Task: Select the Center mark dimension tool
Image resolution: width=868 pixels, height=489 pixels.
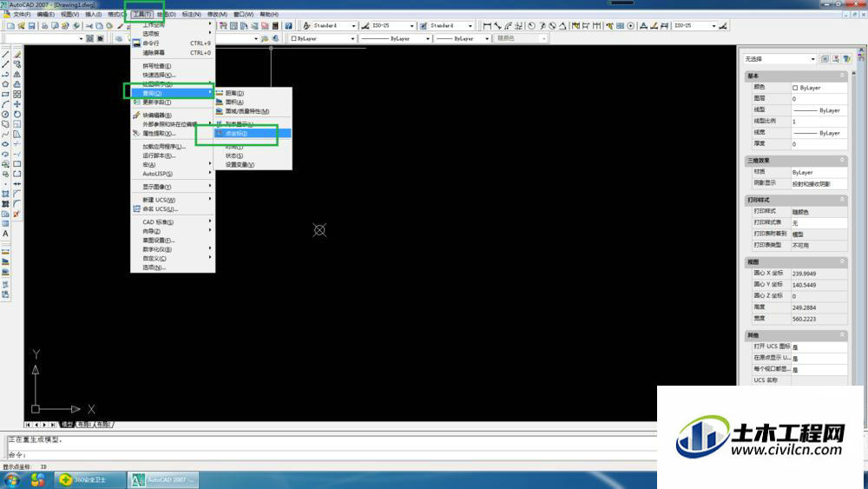Action: [x=630, y=26]
